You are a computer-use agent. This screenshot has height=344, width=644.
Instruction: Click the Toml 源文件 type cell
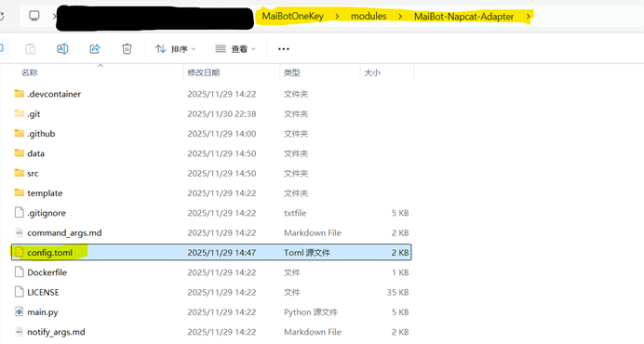(307, 253)
